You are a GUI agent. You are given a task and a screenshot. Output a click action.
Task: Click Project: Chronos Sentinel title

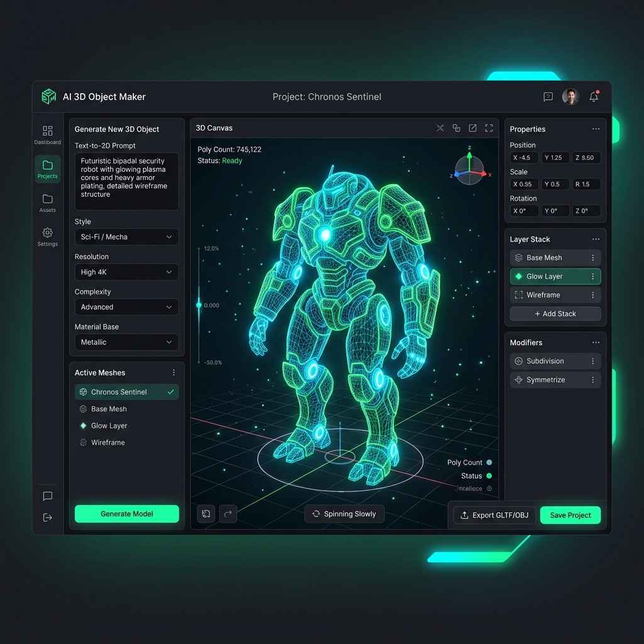tap(327, 97)
